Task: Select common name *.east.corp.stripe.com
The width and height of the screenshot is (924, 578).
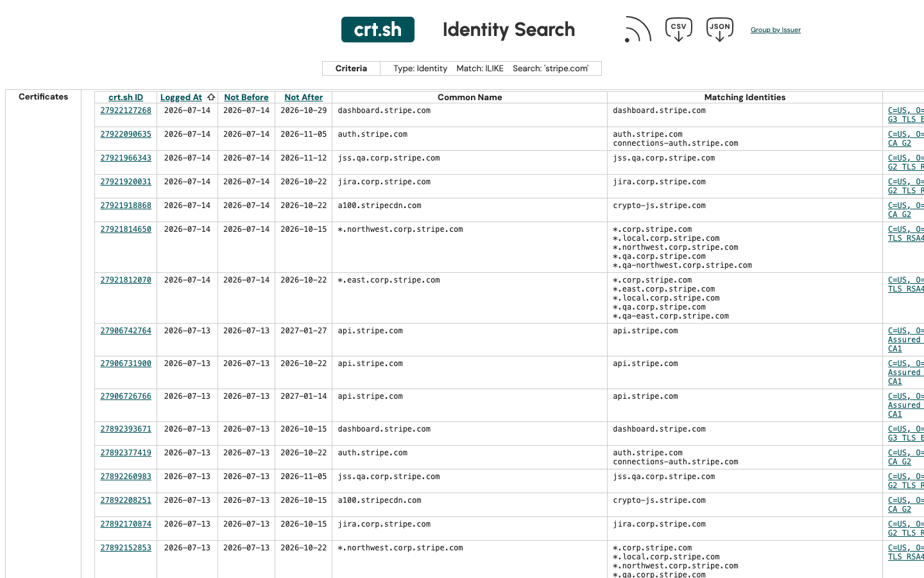Action: pyautogui.click(x=389, y=280)
